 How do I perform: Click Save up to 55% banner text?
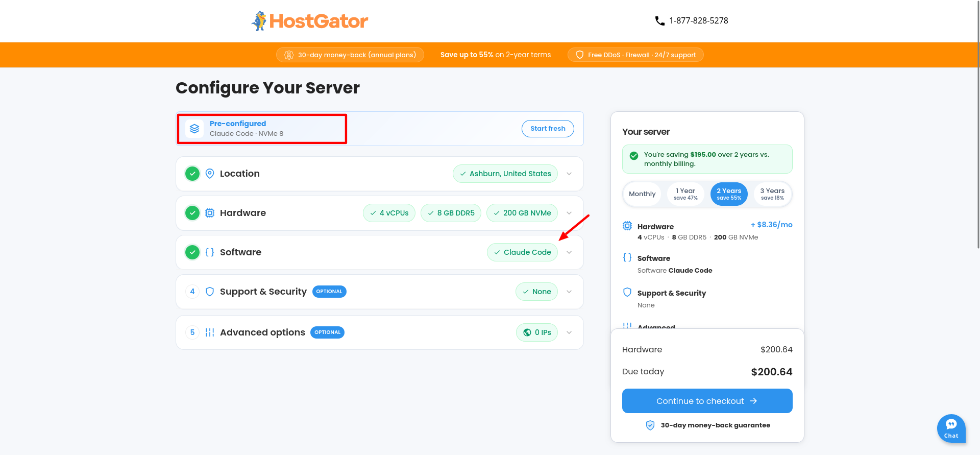pyautogui.click(x=496, y=55)
